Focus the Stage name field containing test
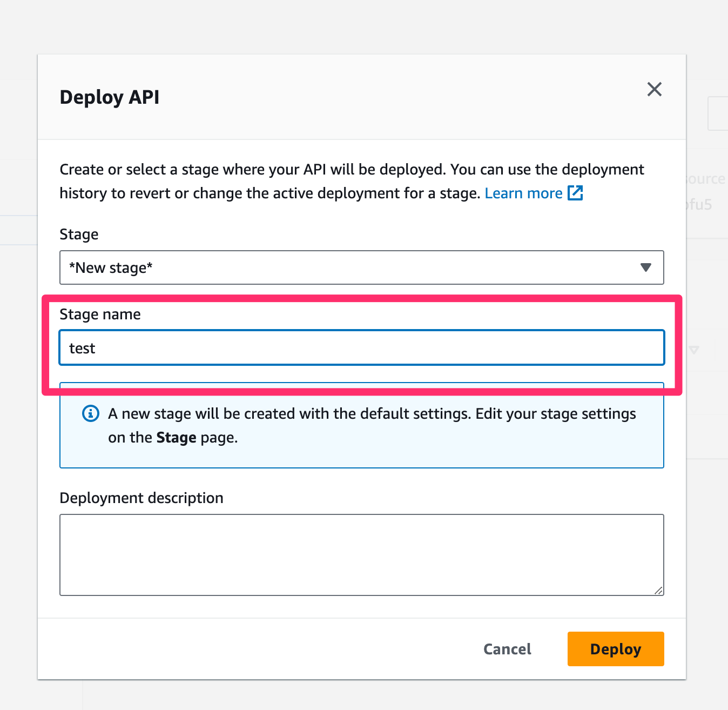728x710 pixels. [361, 348]
